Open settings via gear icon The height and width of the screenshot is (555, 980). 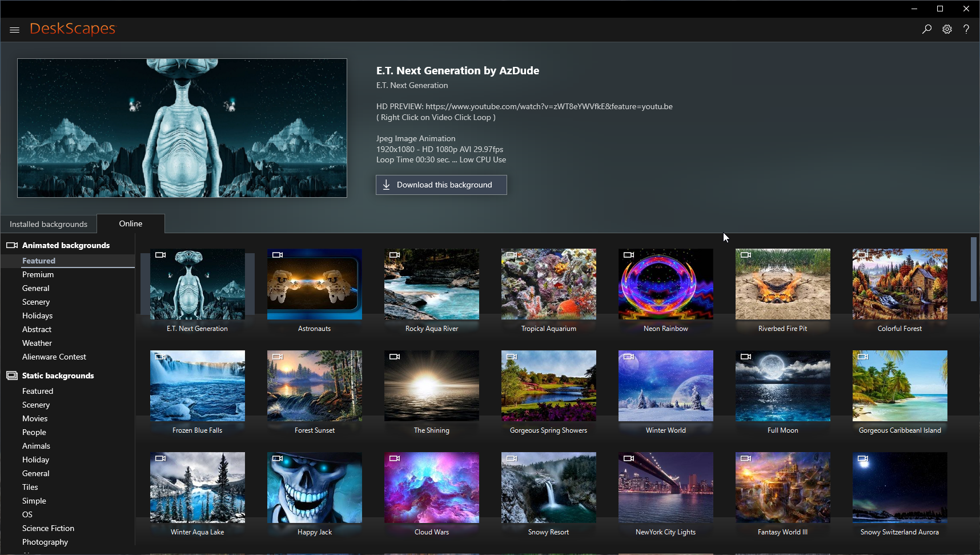click(947, 29)
